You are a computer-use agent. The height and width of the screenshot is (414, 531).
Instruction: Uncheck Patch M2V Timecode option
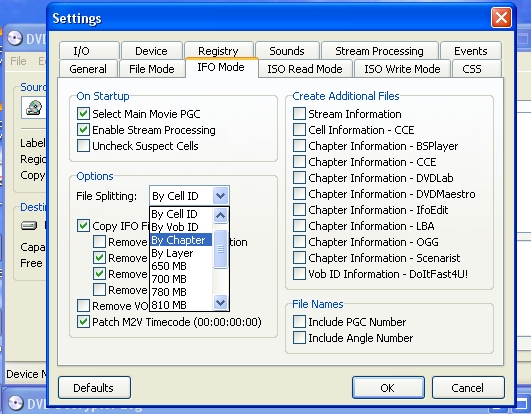tap(83, 322)
